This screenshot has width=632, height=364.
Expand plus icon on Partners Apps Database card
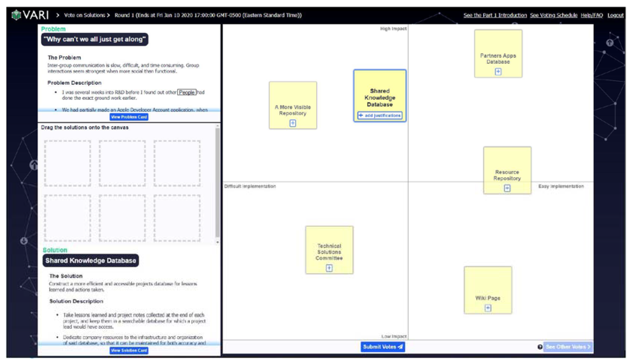(498, 72)
